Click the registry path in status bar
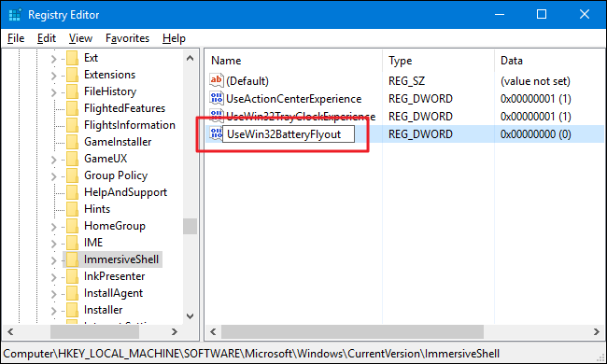This screenshot has width=607, height=364. point(251,354)
